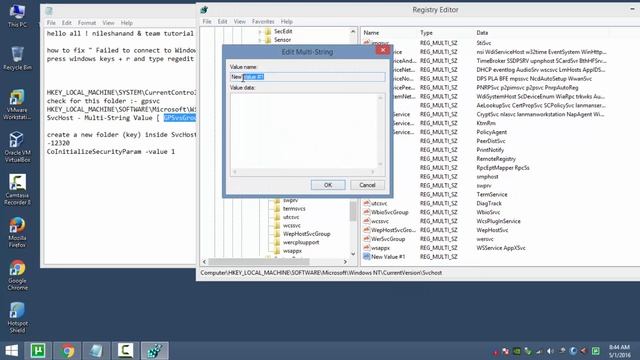Select the wsappx folder in tree
Viewport: 640px width, 360px height.
292,251
